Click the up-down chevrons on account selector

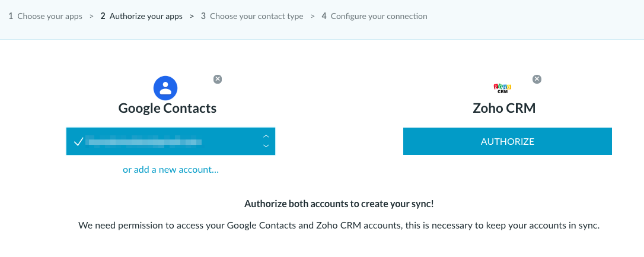tap(266, 141)
